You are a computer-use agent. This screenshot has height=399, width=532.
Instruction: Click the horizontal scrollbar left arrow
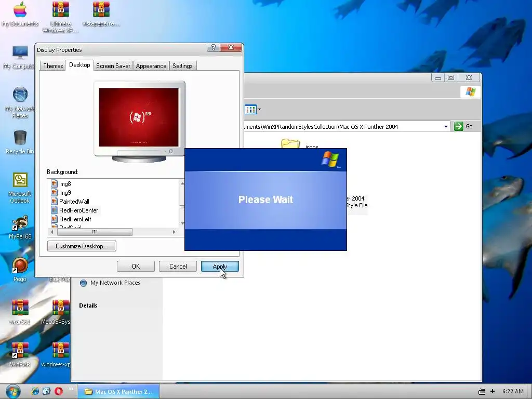52,232
